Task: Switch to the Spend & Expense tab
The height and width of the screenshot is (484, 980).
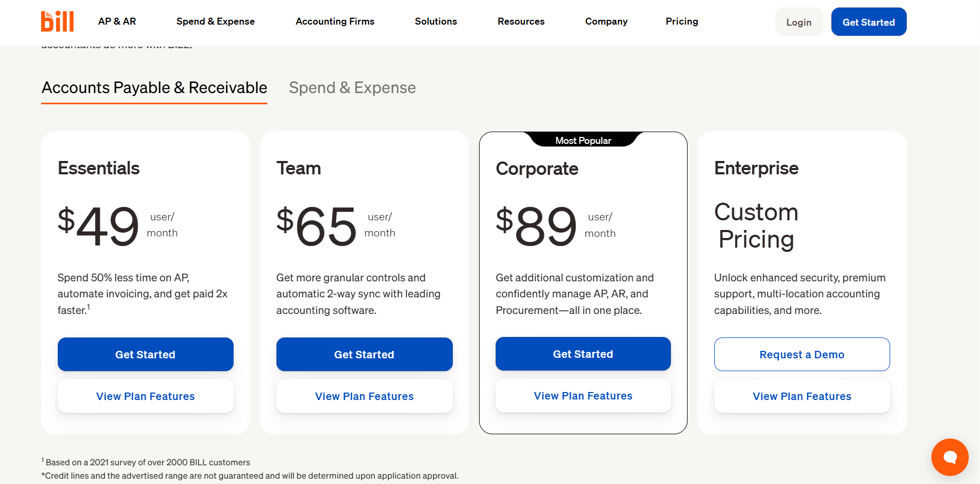Action: pyautogui.click(x=352, y=88)
